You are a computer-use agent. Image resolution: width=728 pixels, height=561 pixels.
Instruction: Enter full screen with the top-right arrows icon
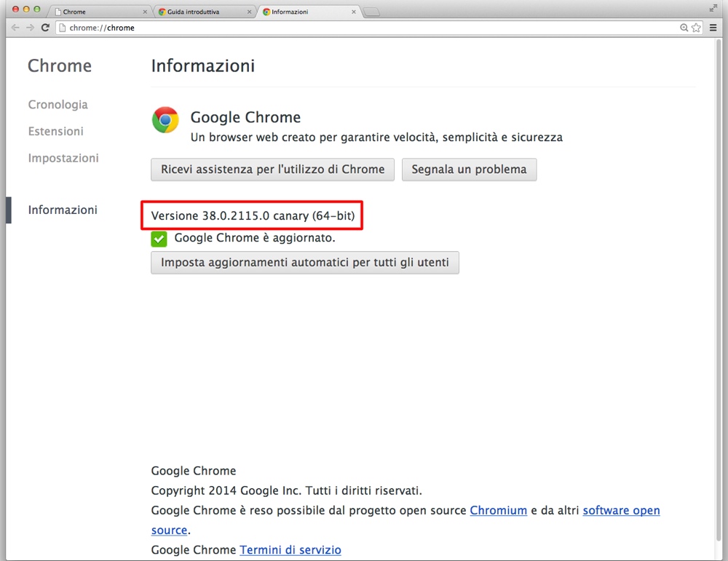pos(713,7)
